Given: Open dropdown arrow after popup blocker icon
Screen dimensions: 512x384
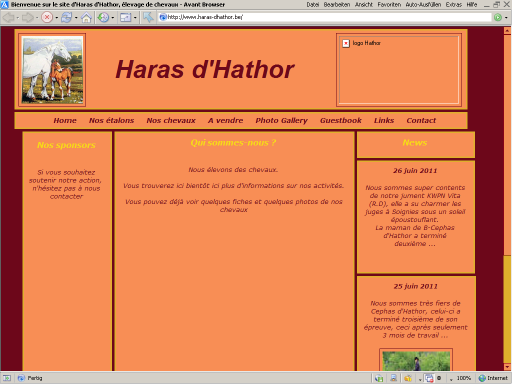Looking at the screenshot, I should point(420,379).
